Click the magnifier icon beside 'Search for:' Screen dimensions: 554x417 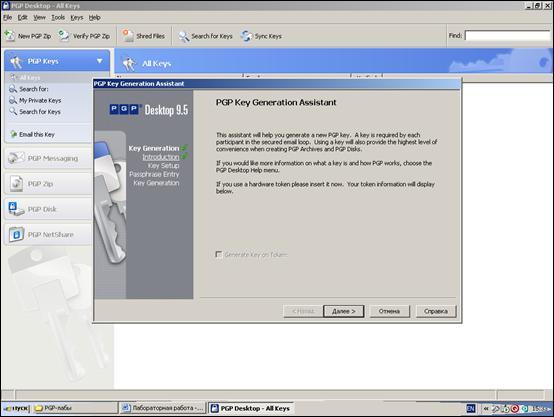(13, 89)
